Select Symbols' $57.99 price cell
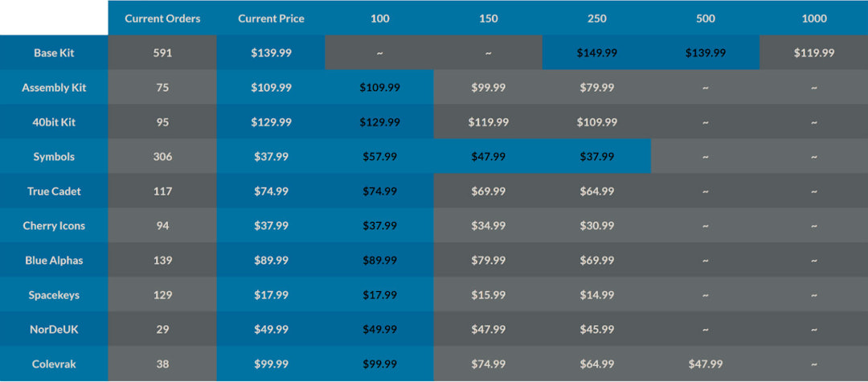The height and width of the screenshot is (382, 868). (x=379, y=157)
